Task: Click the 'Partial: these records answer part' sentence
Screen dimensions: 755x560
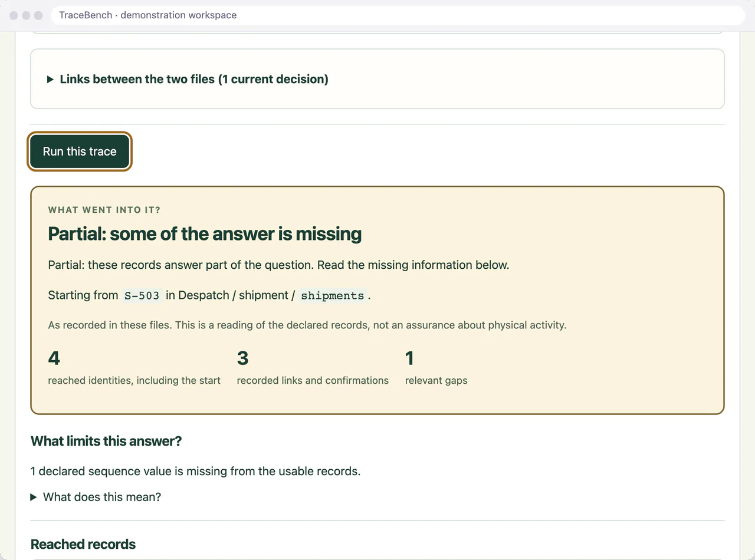Action: 278,265
